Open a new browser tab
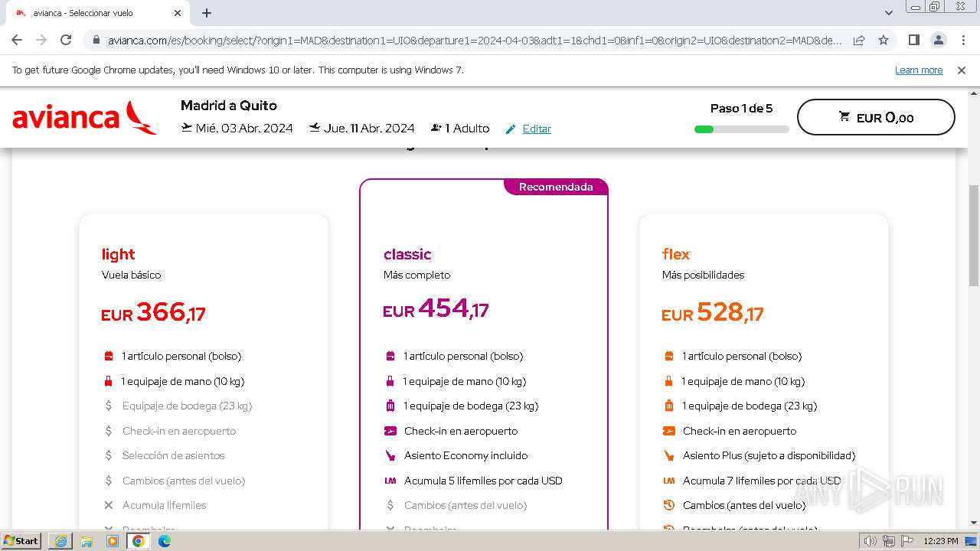 [207, 13]
